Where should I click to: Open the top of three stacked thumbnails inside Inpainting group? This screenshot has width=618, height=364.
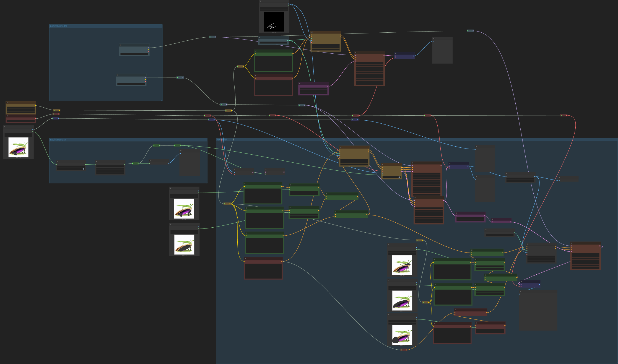point(402,265)
